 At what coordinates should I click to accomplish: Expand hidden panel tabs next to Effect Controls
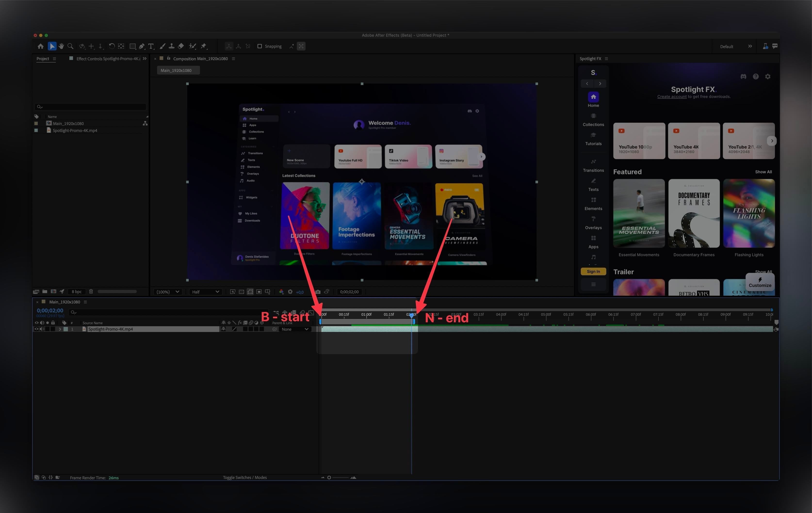[145, 58]
